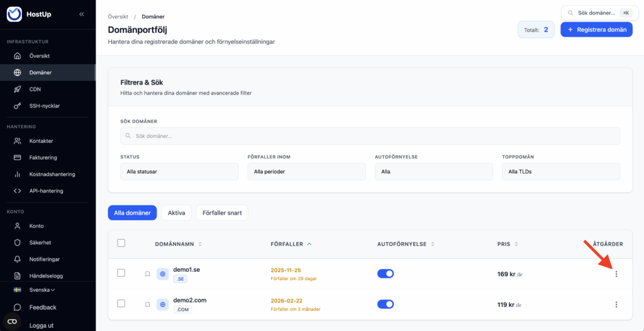Click the HostUp logo icon
The image size is (644, 331).
[14, 14]
